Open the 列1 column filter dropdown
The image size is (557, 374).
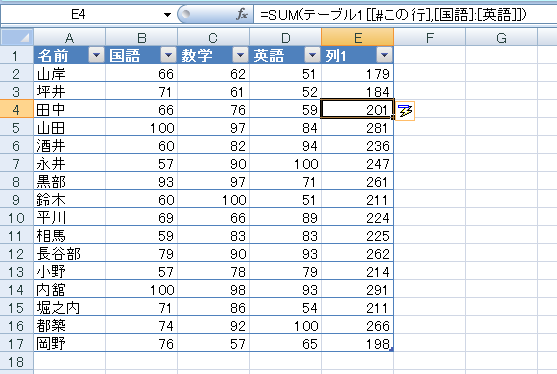pyautogui.click(x=384, y=55)
